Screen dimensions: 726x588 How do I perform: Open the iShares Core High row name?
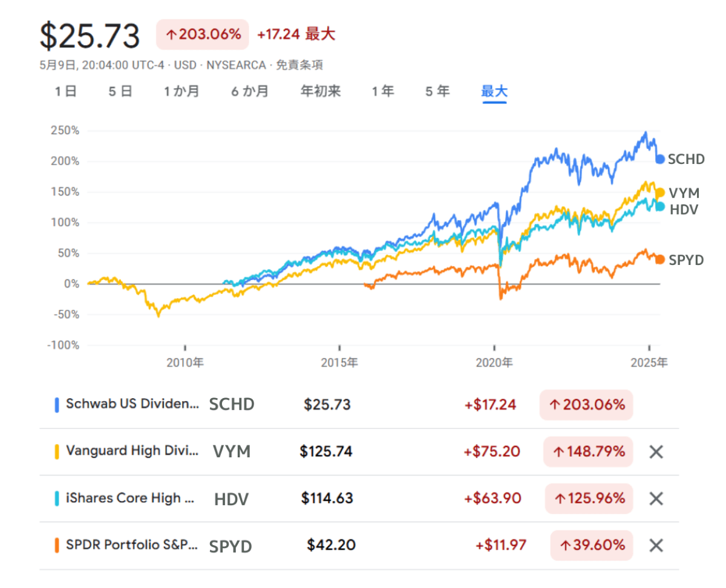click(130, 498)
